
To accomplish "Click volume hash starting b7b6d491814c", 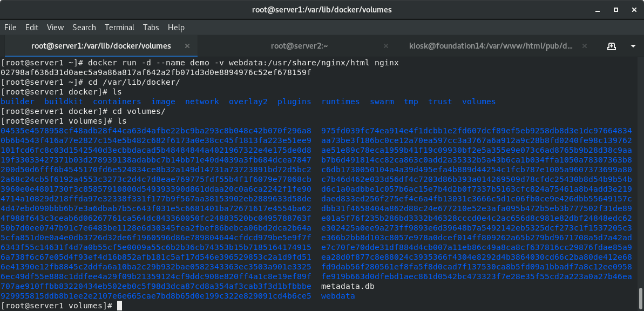I will (477, 160).
